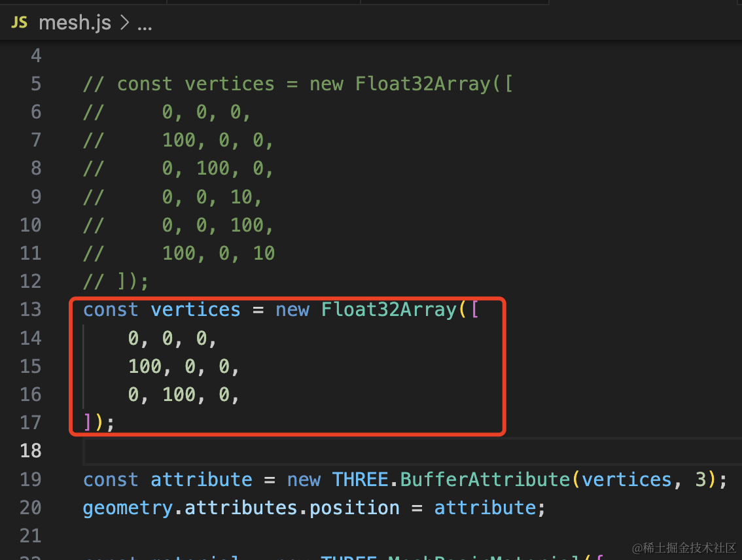
Task: Click 'vertices' variable on line 13
Action: (196, 309)
